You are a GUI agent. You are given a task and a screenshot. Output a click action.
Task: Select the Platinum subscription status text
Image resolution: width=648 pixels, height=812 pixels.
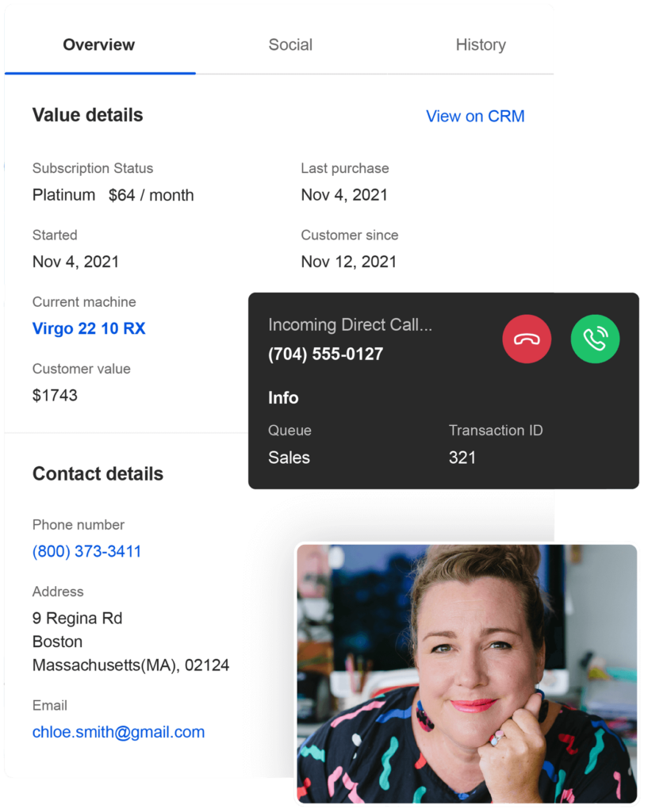pos(63,195)
